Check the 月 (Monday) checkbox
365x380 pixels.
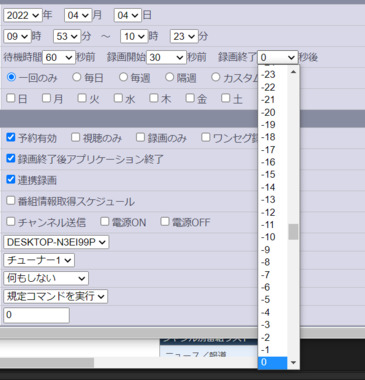pos(47,98)
